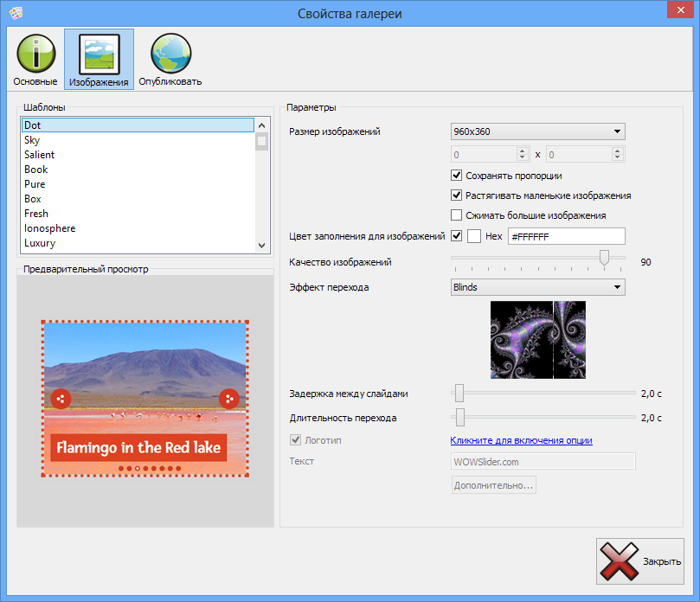Click the template list scrollbar thumb
700x602 pixels.
[262, 142]
